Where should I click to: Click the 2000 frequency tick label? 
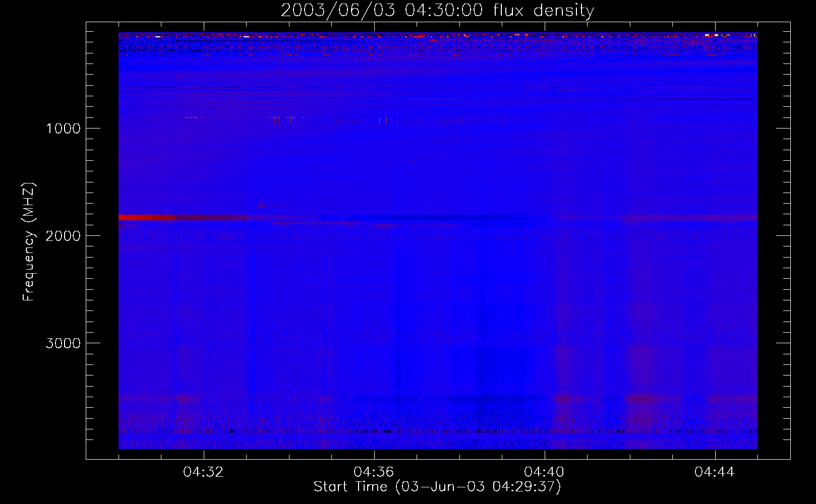point(63,236)
